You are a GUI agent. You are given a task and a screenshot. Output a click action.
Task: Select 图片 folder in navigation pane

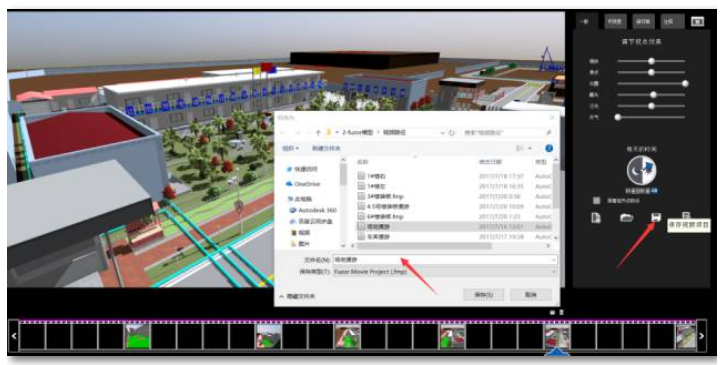(300, 243)
